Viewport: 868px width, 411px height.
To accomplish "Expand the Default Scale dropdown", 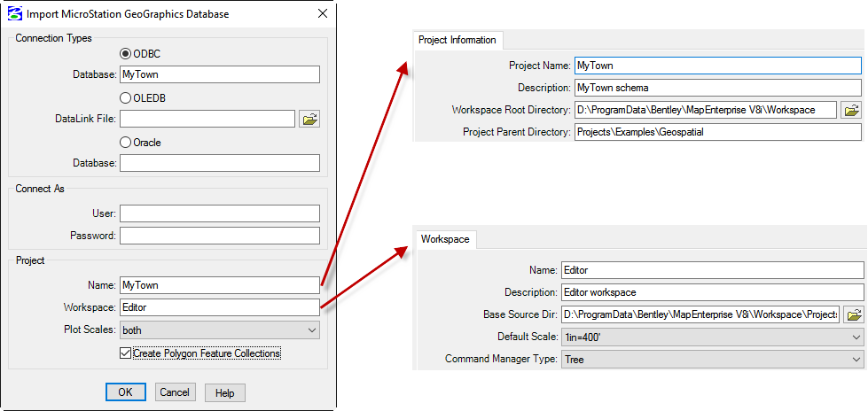I will pos(713,337).
